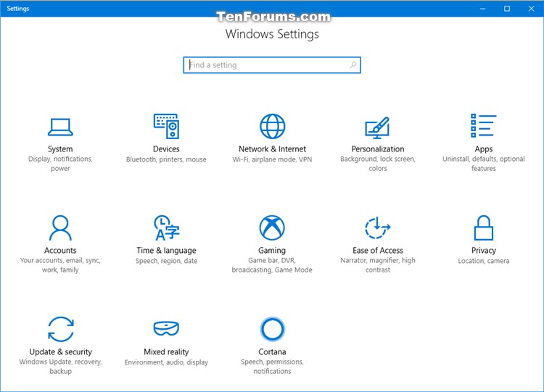Viewport: 544px width, 392px height.
Task: Select the System label
Action: 60,149
